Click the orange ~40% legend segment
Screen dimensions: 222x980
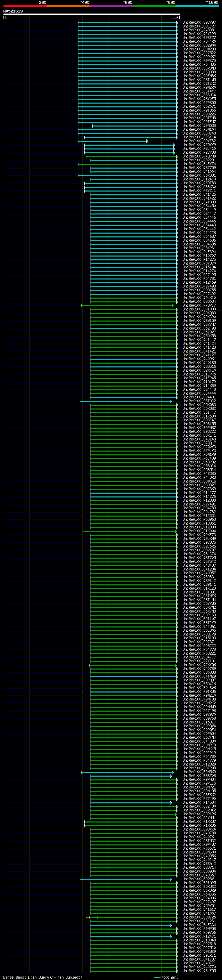pos(68,6)
